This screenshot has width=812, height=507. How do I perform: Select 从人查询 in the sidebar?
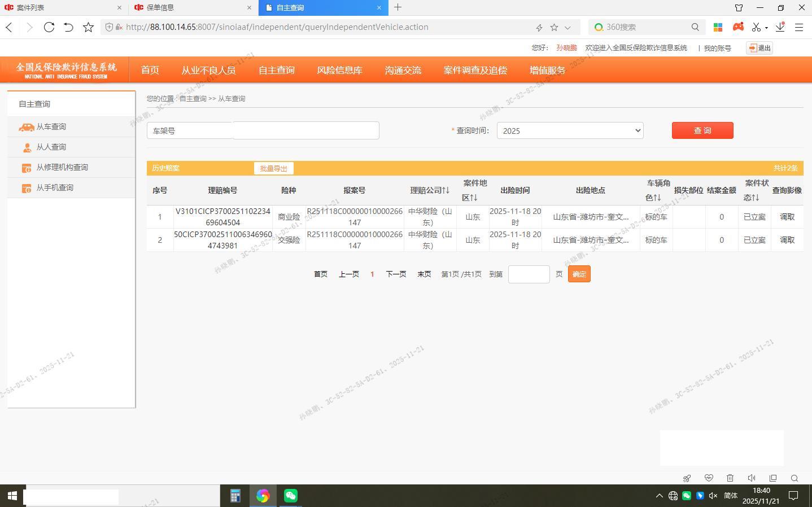click(x=51, y=147)
